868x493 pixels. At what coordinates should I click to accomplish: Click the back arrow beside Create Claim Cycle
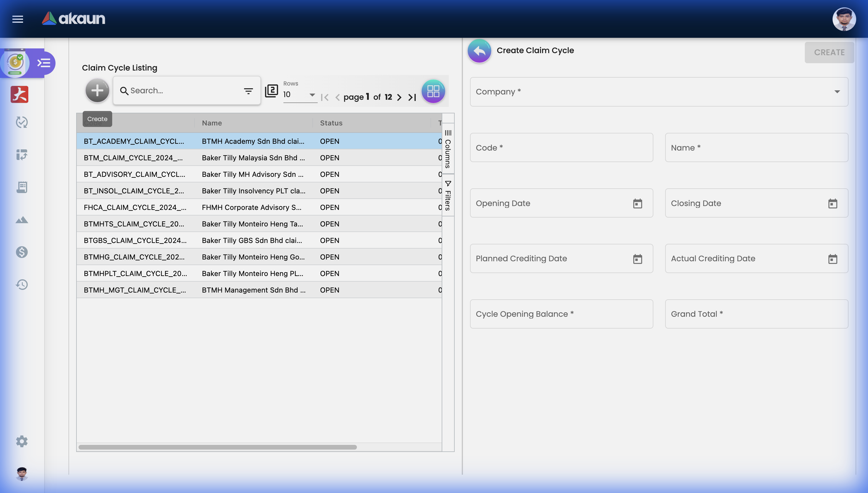pos(479,50)
